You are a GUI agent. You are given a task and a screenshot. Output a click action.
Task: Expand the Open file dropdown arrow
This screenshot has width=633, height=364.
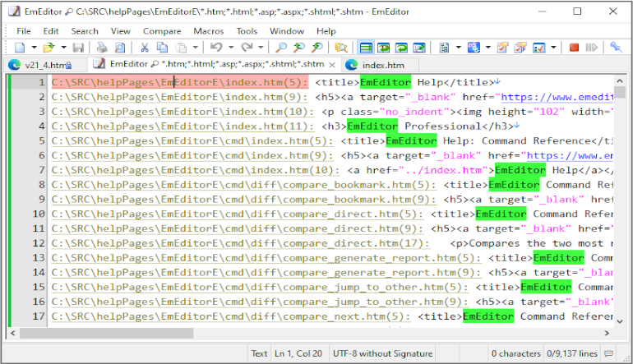64,48
